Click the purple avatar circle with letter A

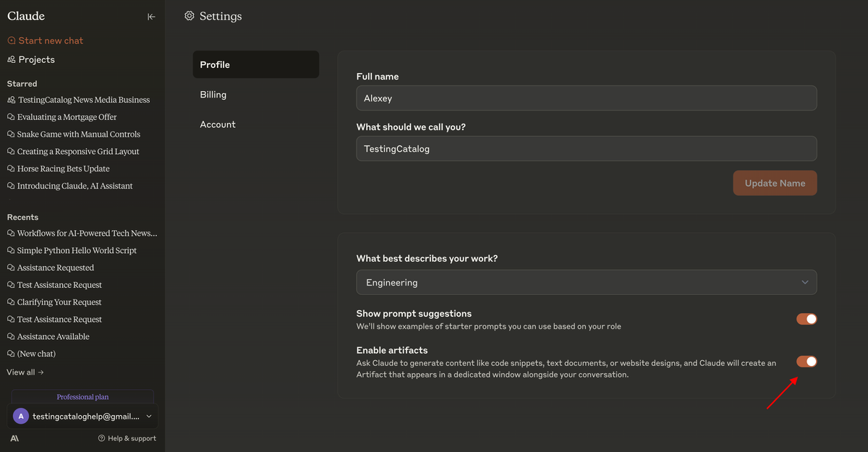(20, 416)
